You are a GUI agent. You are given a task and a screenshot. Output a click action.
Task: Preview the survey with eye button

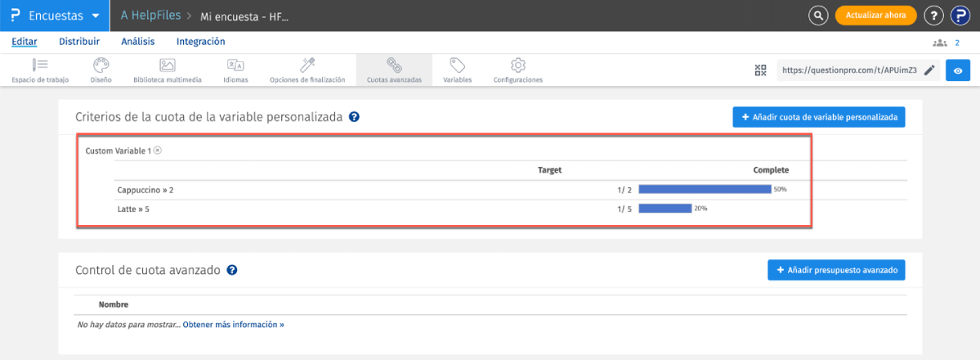957,70
